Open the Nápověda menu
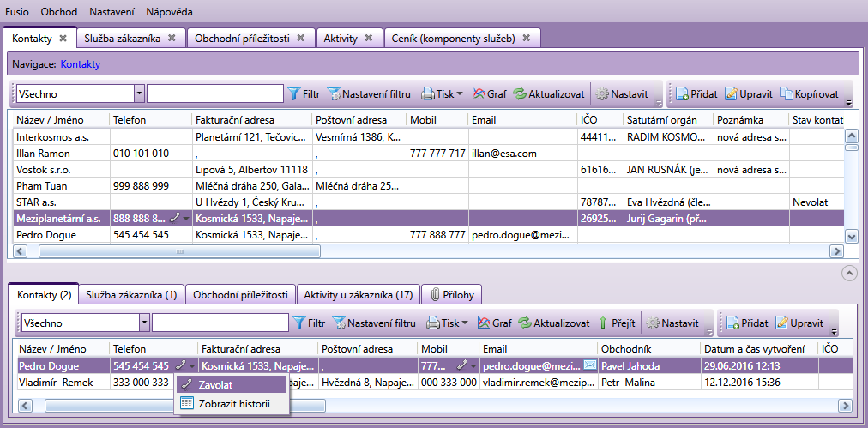This screenshot has height=428, width=868. pyautogui.click(x=170, y=11)
